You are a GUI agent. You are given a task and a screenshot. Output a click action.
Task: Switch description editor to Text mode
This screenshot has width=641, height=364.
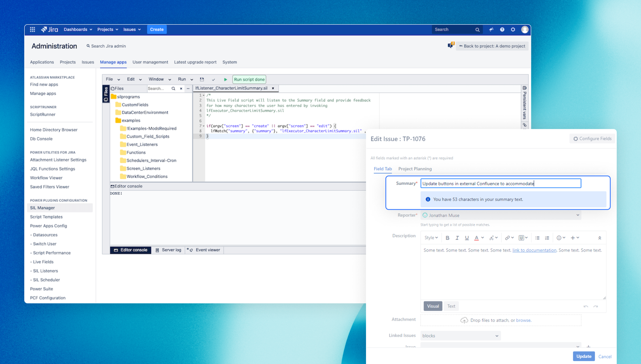[451, 306]
